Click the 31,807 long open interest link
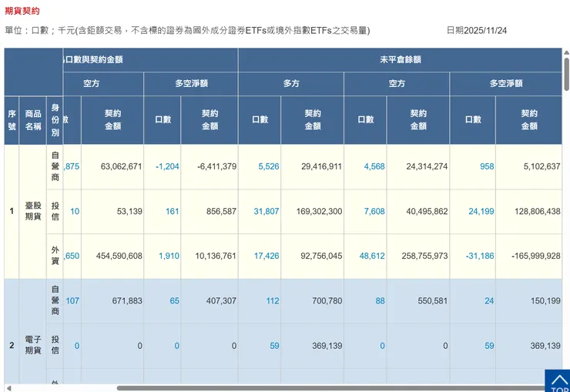The height and width of the screenshot is (392, 570). point(266,211)
